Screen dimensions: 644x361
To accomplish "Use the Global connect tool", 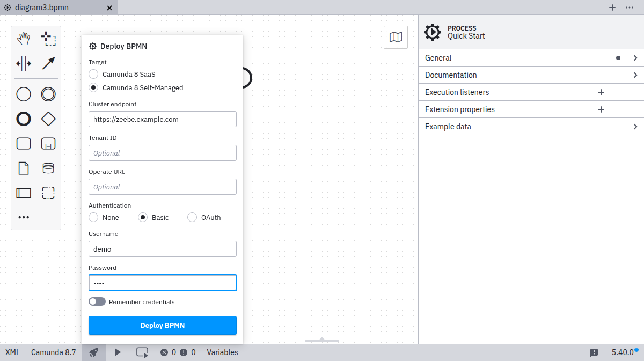I will (48, 63).
